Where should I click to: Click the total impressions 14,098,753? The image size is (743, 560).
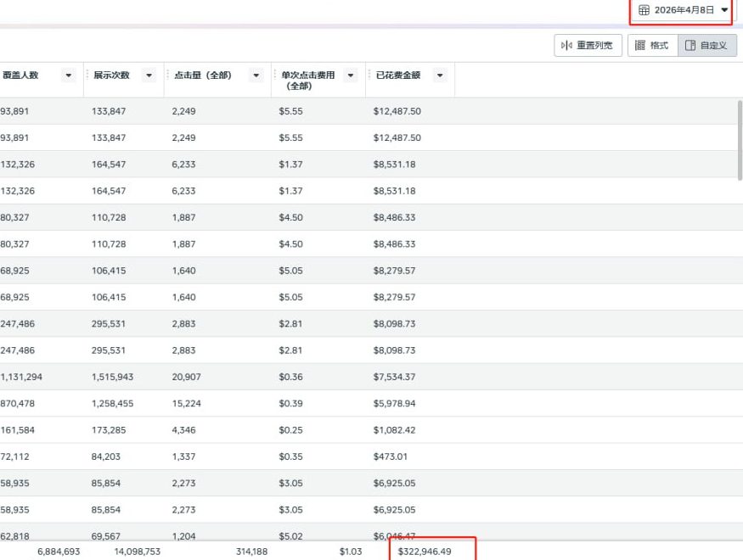tap(138, 552)
